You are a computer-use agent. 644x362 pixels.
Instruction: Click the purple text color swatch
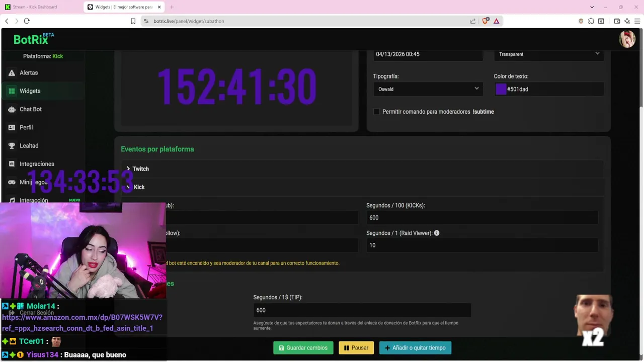501,89
